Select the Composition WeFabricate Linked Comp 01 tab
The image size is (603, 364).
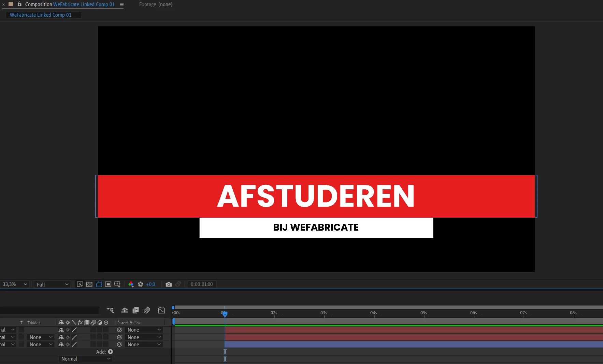[x=70, y=4]
